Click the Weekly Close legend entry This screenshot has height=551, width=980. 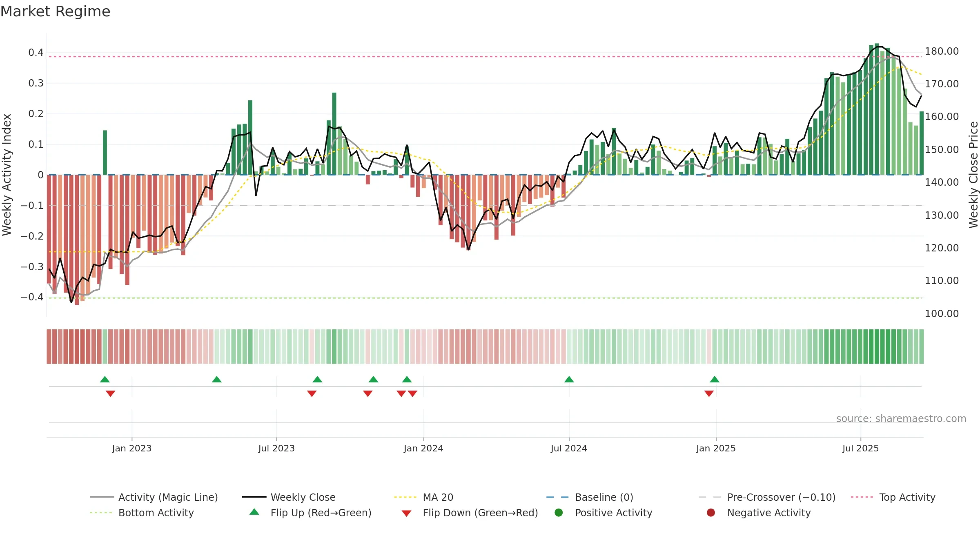click(289, 497)
